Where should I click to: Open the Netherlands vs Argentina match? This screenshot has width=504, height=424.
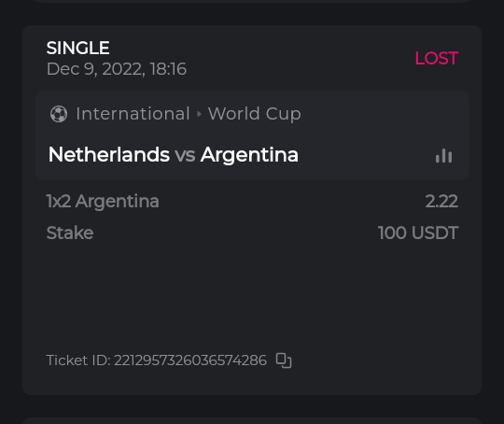pos(174,155)
